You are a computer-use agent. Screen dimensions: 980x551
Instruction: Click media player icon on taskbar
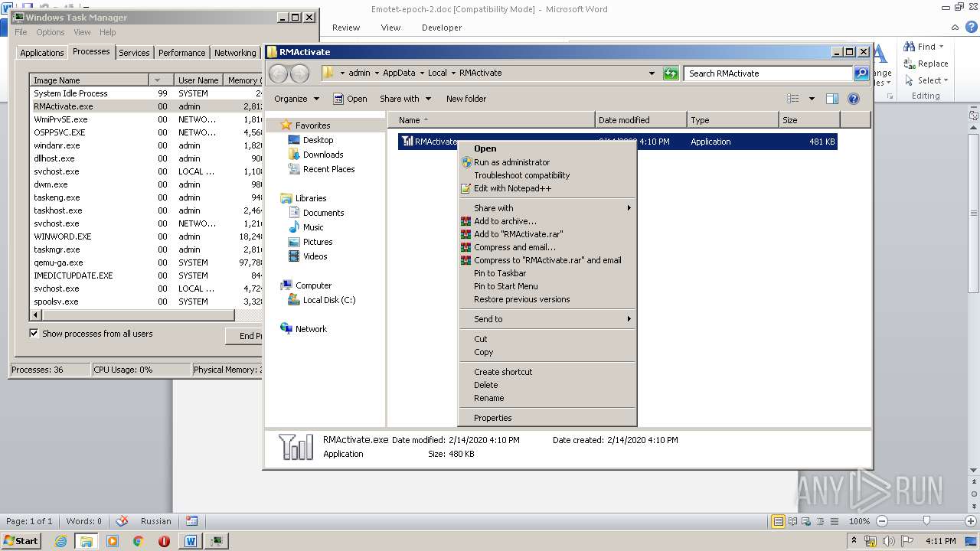point(113,541)
